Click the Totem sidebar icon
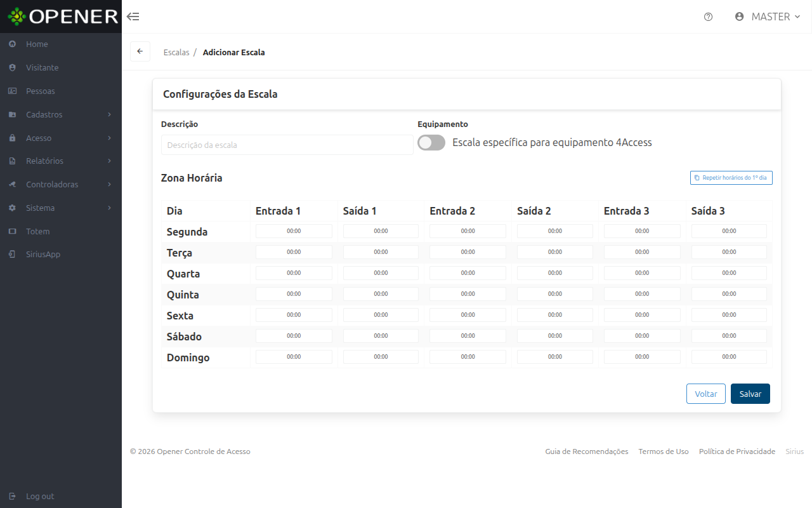The height and width of the screenshot is (508, 812). point(12,232)
